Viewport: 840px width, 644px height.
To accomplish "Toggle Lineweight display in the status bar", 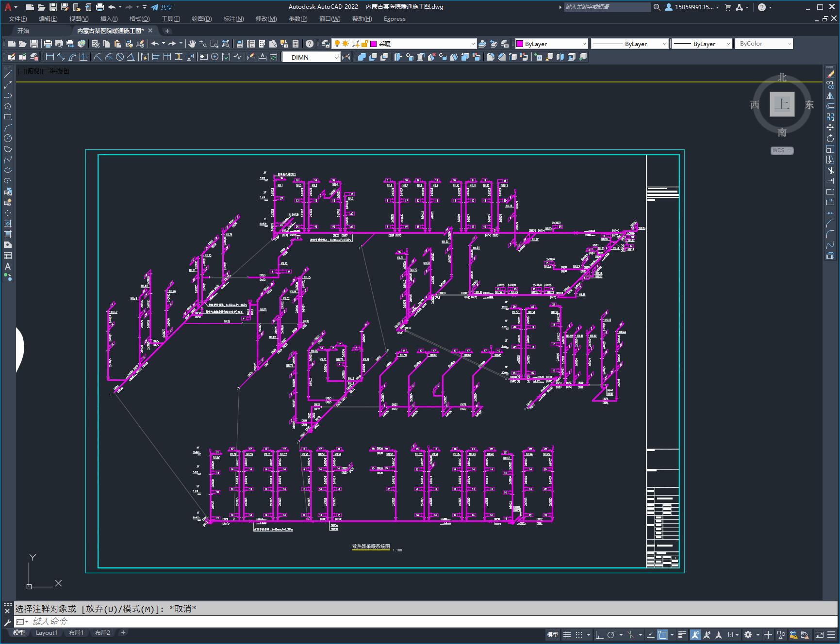I will pos(682,634).
